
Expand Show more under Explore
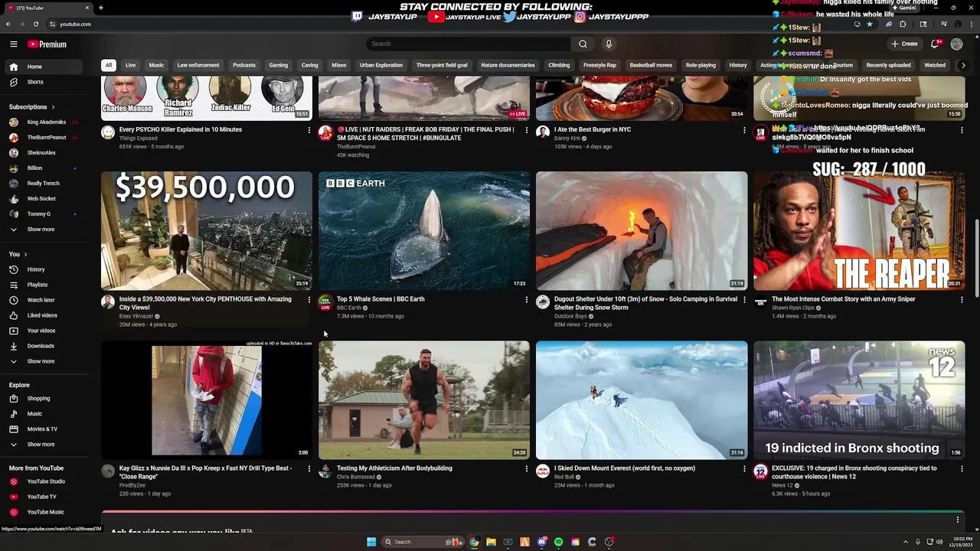click(x=44, y=444)
